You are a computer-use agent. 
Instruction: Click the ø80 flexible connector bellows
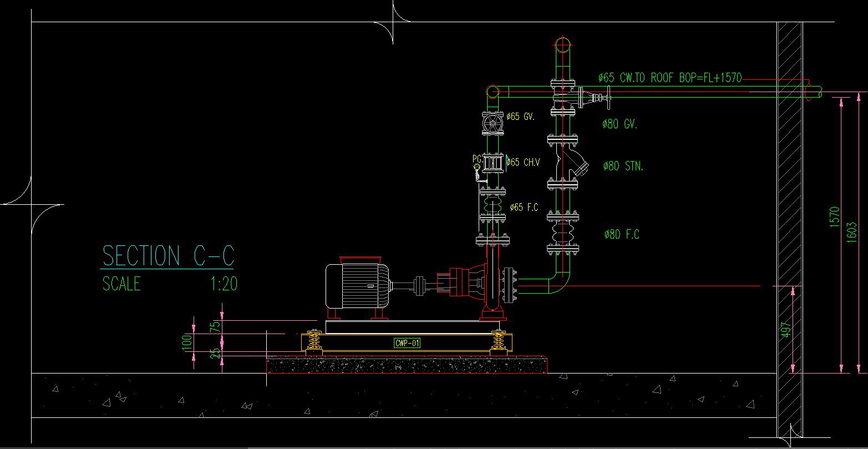pos(563,233)
